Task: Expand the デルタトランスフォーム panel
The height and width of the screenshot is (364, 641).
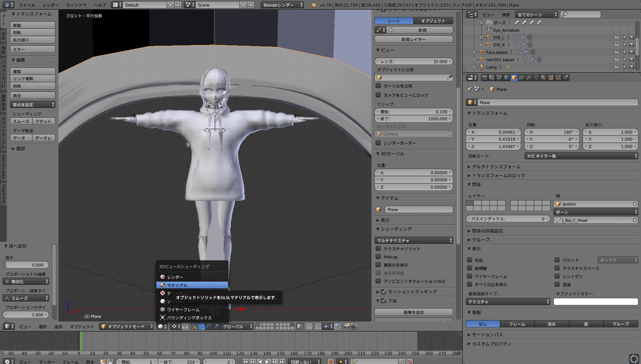Action: pyautogui.click(x=496, y=167)
